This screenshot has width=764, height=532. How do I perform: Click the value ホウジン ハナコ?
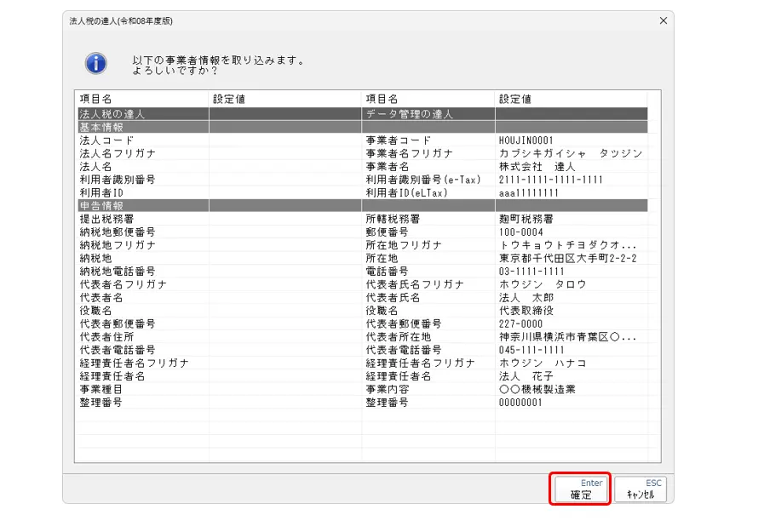(x=543, y=363)
